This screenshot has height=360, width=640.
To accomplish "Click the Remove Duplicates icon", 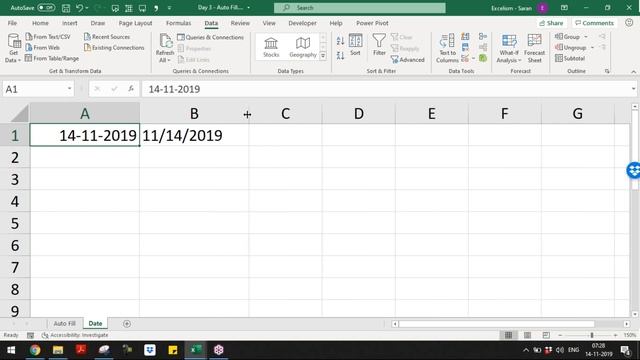I will click(x=465, y=48).
